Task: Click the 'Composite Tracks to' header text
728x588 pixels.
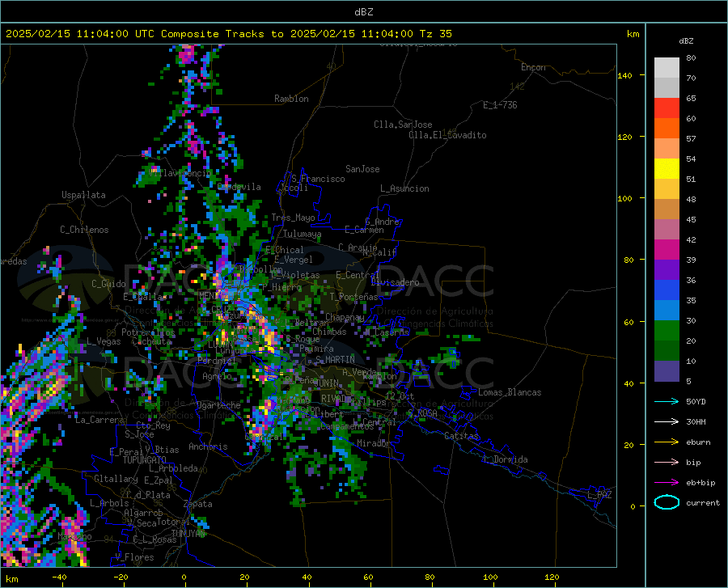Action: [x=222, y=34]
